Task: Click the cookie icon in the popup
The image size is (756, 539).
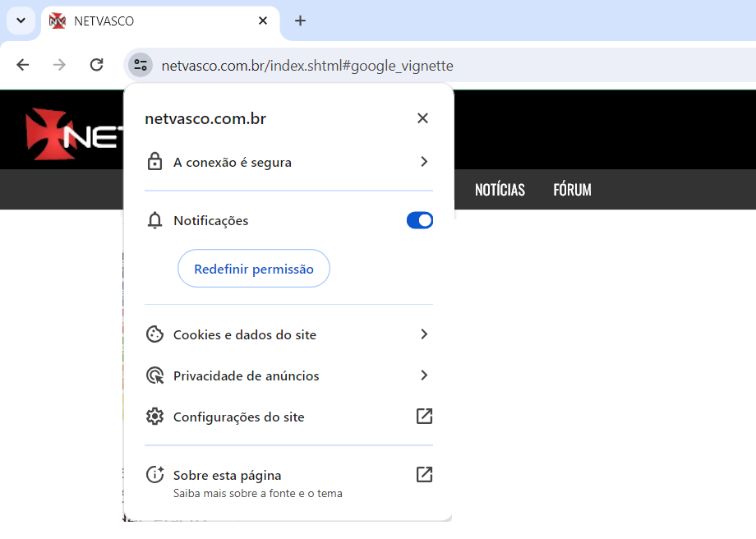Action: click(154, 334)
